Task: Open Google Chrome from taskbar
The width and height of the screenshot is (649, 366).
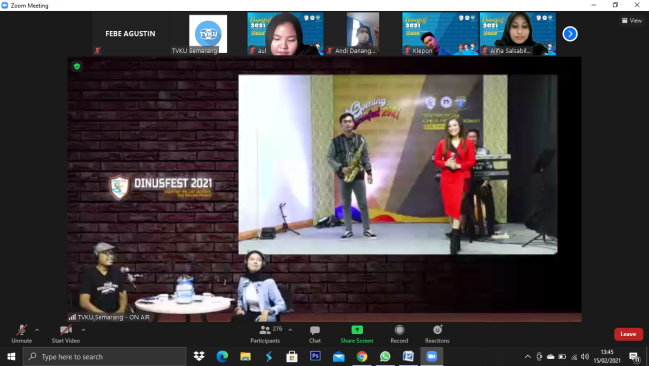Action: click(x=362, y=356)
